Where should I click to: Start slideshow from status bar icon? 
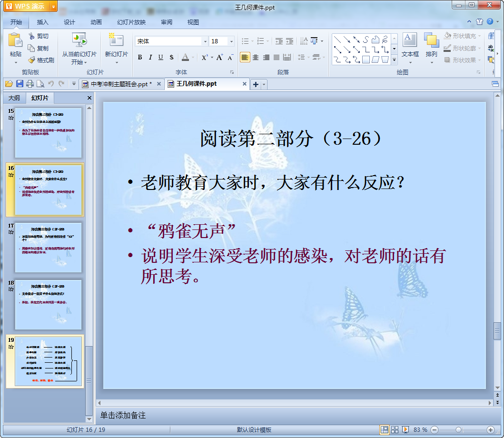click(405, 429)
